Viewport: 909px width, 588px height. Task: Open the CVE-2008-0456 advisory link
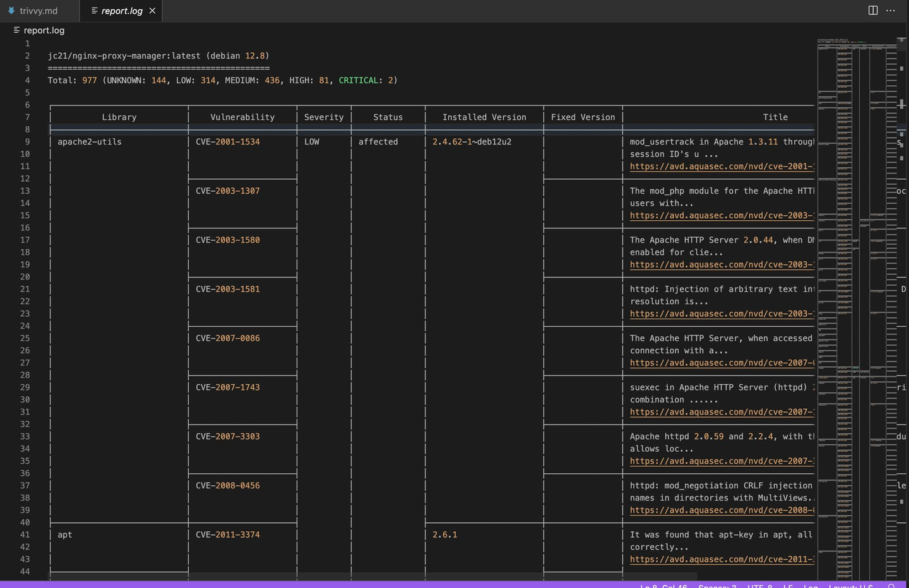720,510
